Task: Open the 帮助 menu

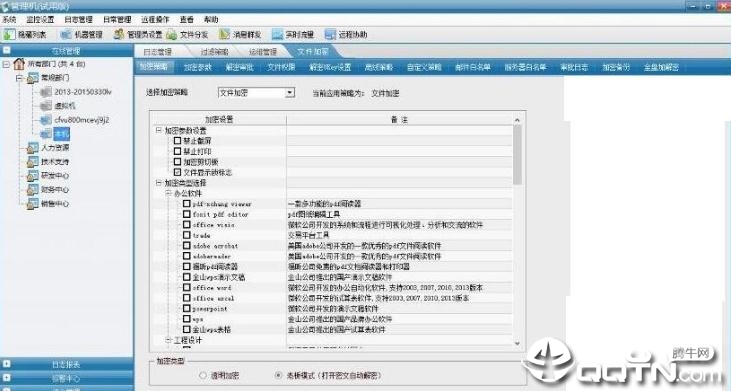Action: point(211,20)
